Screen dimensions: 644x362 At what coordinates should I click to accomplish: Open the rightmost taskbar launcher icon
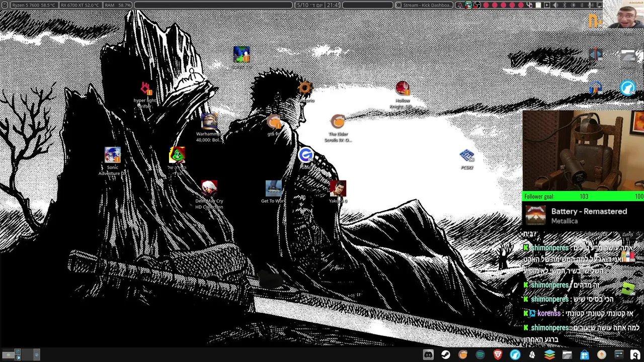click(636, 354)
